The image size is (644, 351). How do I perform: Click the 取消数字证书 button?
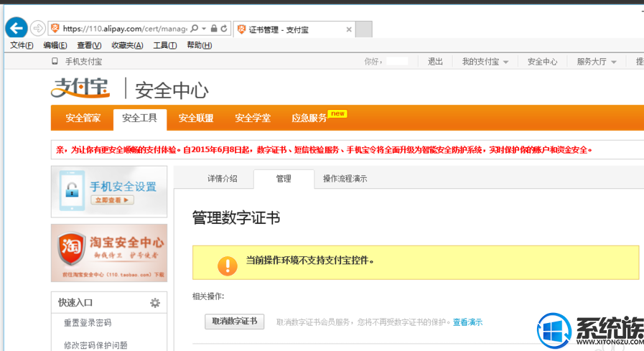235,322
